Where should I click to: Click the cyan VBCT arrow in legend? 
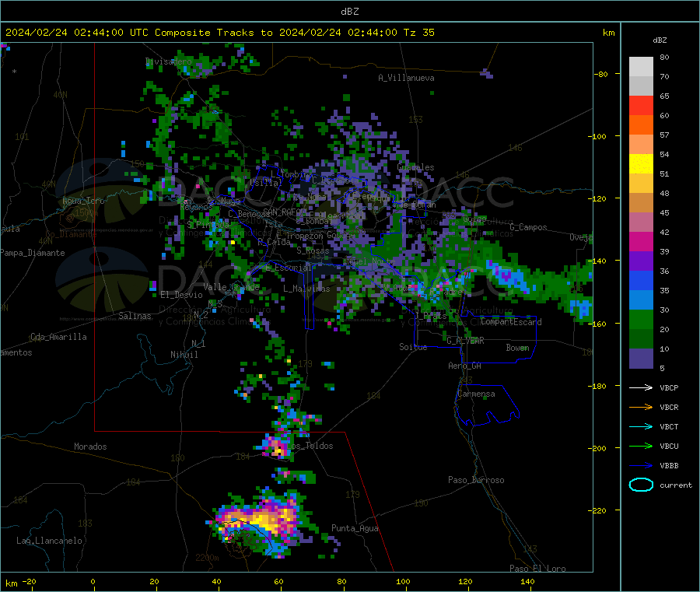(641, 426)
